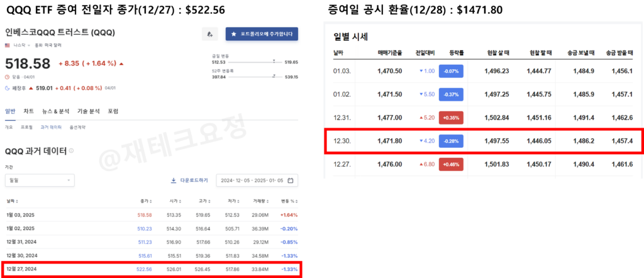Click the 01.03. date in 일별 시세 table
The image size is (644, 278).
click(x=341, y=71)
